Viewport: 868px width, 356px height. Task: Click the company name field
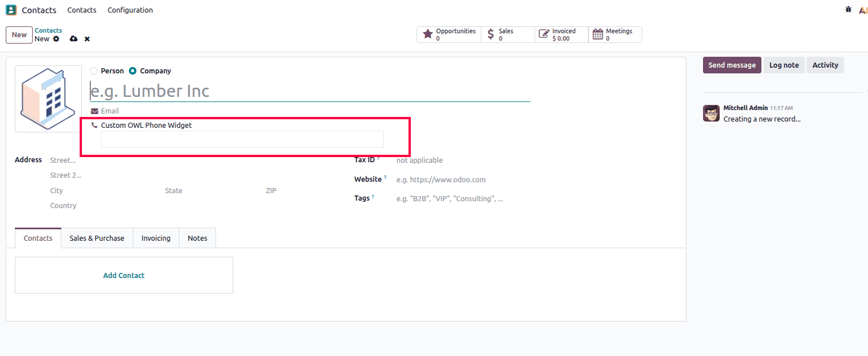310,91
